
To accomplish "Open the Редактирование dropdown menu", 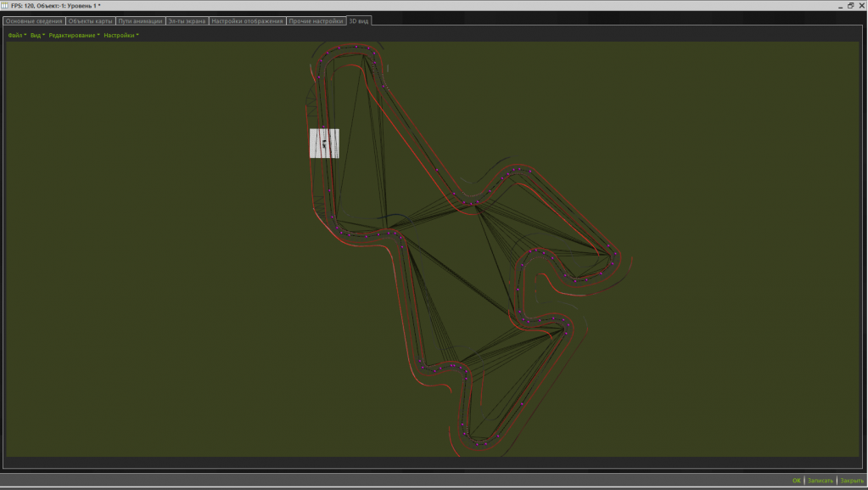I will [74, 36].
